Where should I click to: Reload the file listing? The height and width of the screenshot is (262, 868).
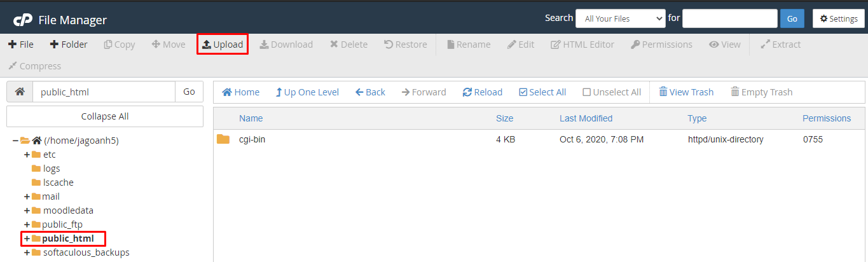483,92
